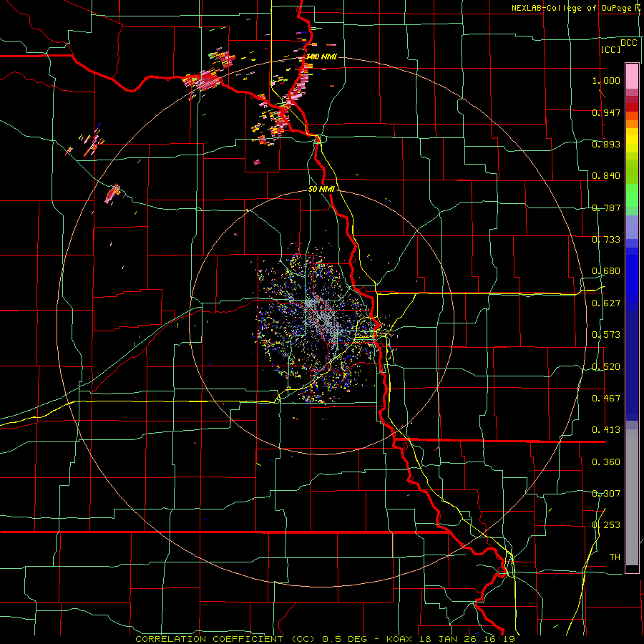Screen dimensions: 644x644
Task: Select the 0.360 scale value
Action: (606, 462)
